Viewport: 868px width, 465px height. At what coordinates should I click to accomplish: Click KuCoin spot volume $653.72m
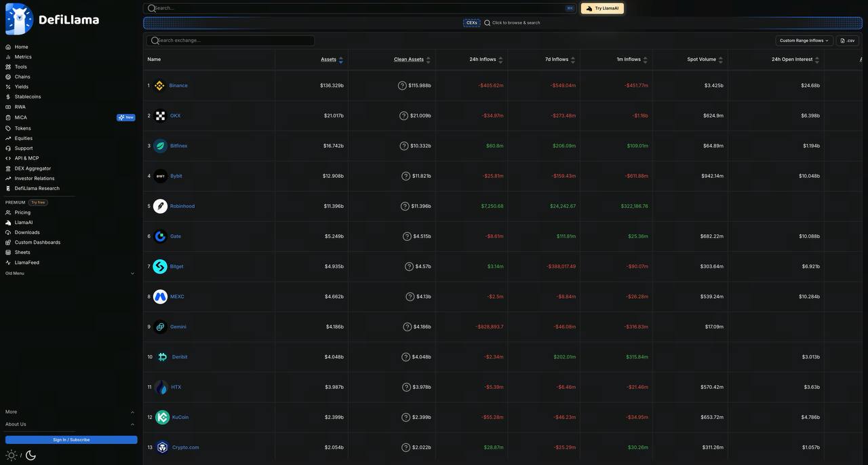[x=712, y=417]
